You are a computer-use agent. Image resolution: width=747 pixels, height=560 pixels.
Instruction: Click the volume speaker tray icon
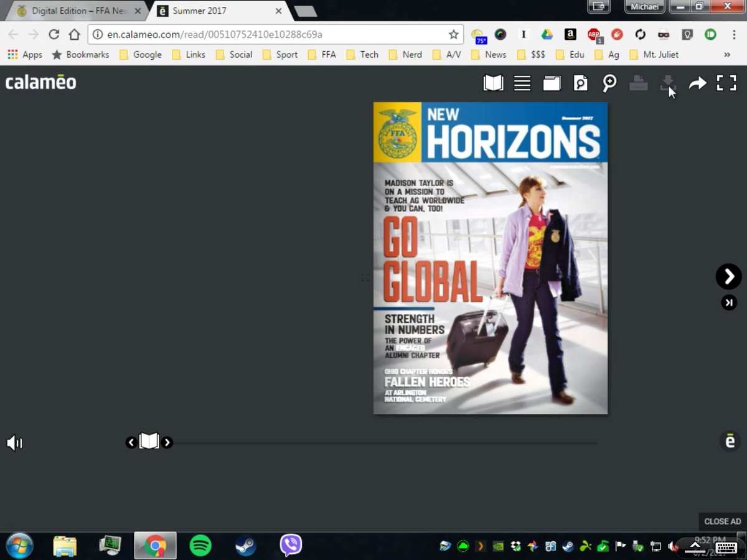pyautogui.click(x=673, y=546)
